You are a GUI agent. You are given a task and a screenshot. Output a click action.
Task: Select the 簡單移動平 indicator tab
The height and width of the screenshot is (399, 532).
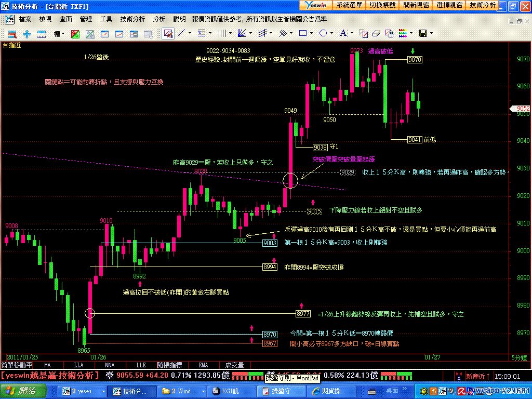pyautogui.click(x=17, y=365)
